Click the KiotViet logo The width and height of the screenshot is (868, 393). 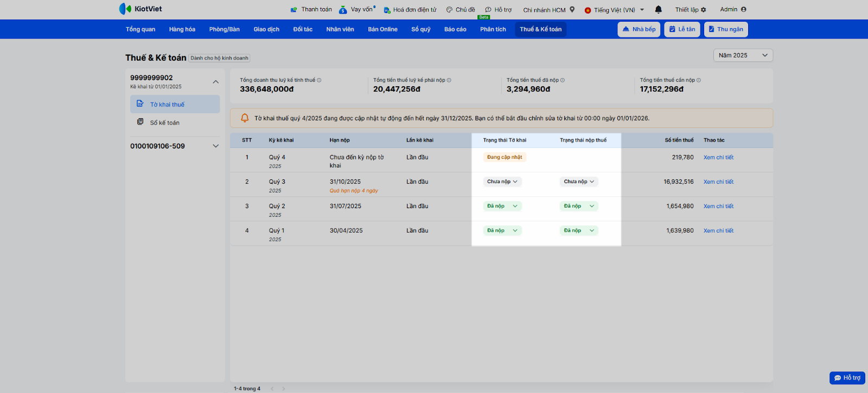coord(140,9)
